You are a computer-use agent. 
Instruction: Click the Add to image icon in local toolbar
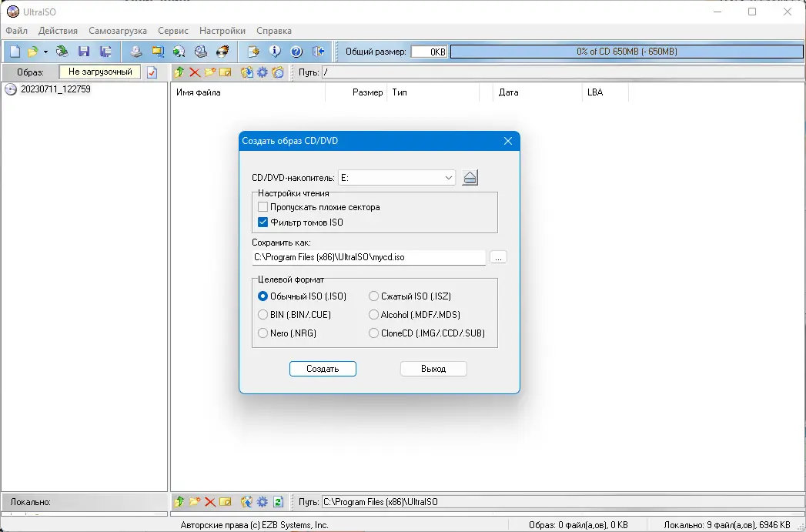(x=247, y=502)
